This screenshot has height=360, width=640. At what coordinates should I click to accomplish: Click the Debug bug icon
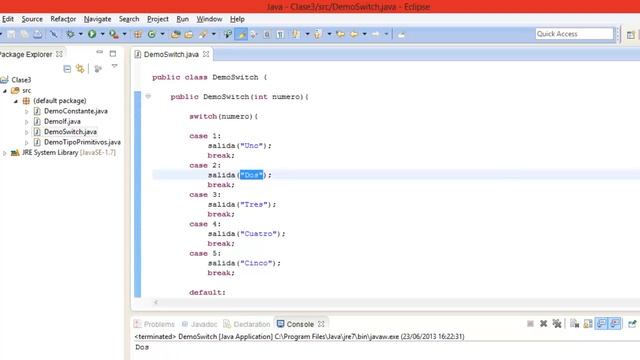[70, 35]
